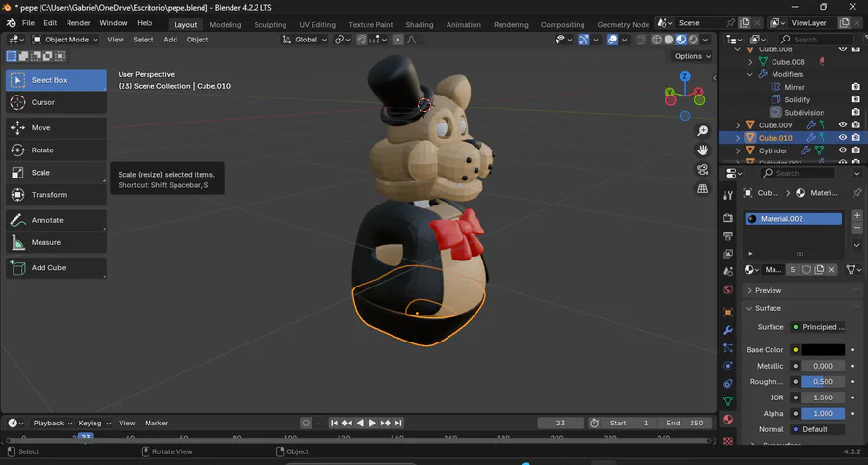Open the World properties tab
Viewport: 868px width, 465px height.
click(728, 289)
